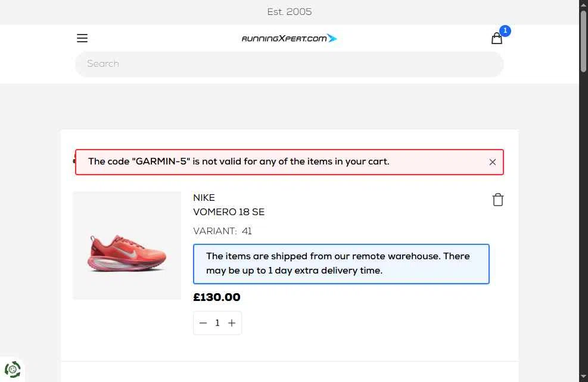The image size is (588, 382).
Task: Click the page's vertical scrollbar thumb
Action: coord(583,41)
